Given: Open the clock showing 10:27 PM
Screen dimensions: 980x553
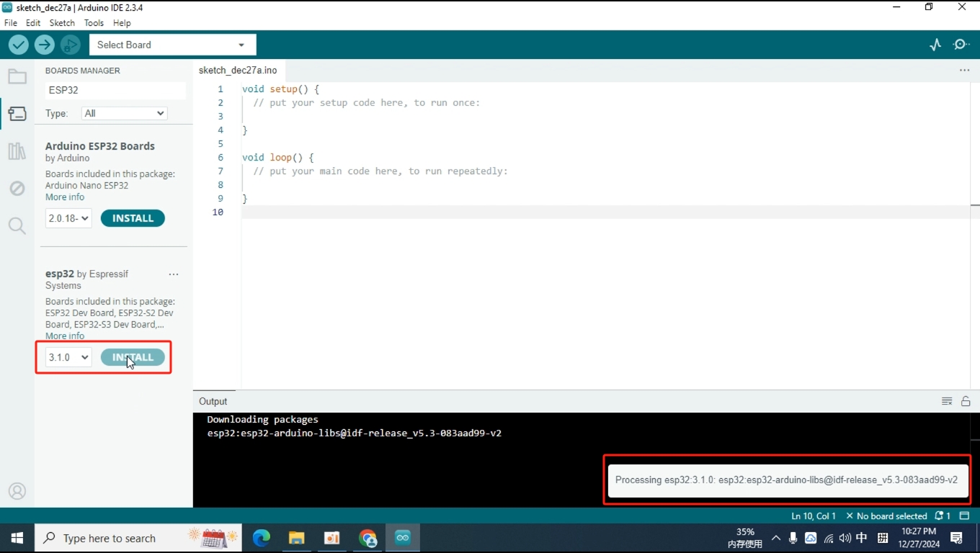Looking at the screenshot, I should 919,538.
